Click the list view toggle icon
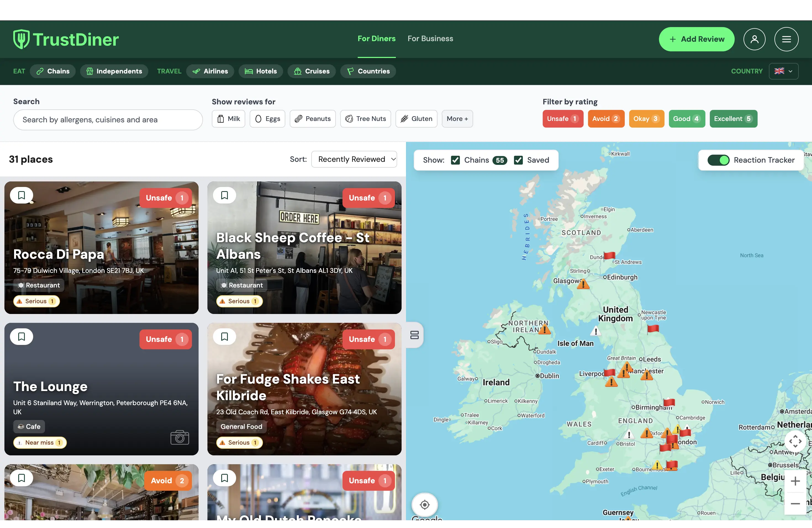Screen dimensions: 812x528 [415, 335]
